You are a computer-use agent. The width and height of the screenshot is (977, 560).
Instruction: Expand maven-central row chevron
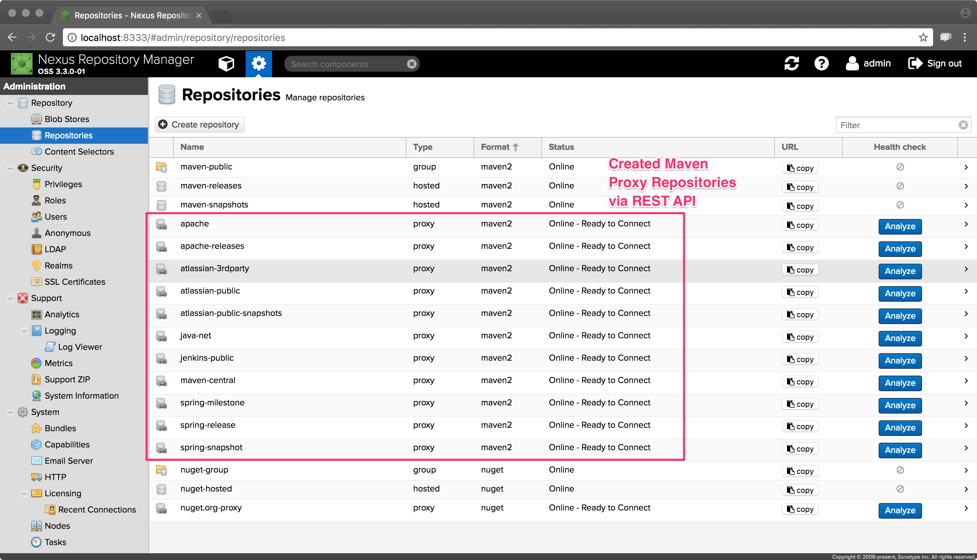click(966, 381)
